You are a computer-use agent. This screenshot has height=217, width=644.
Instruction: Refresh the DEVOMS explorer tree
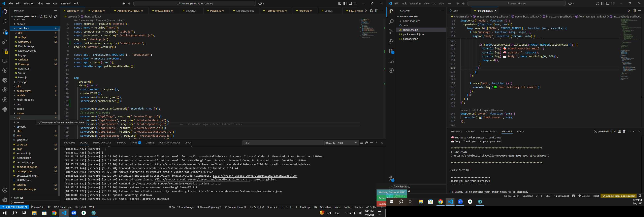51,16
